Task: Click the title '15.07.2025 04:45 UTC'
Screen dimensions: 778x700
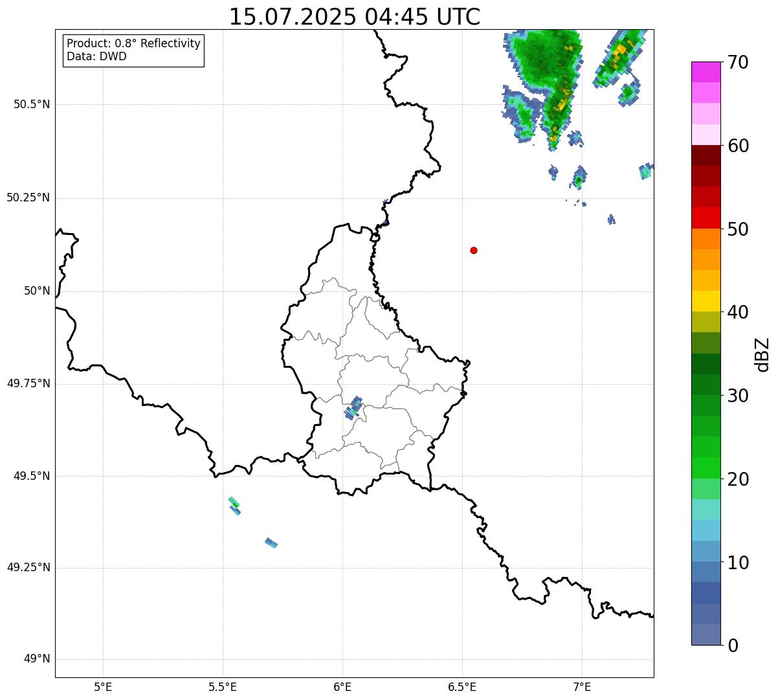Action: click(355, 17)
